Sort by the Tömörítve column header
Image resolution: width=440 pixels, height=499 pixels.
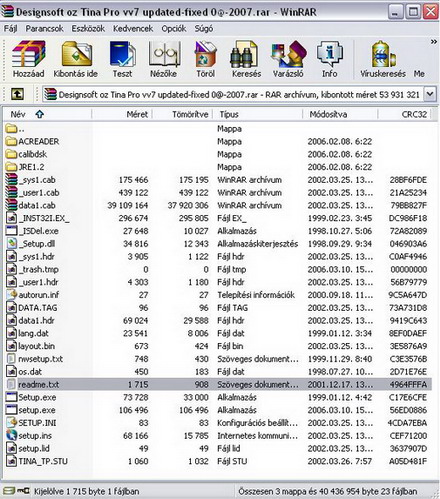183,114
